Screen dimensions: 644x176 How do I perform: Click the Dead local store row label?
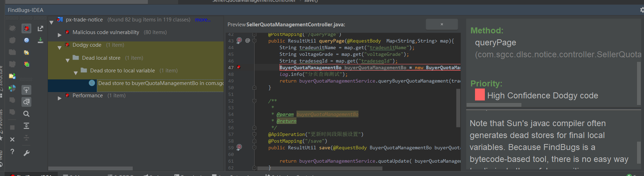point(101,58)
